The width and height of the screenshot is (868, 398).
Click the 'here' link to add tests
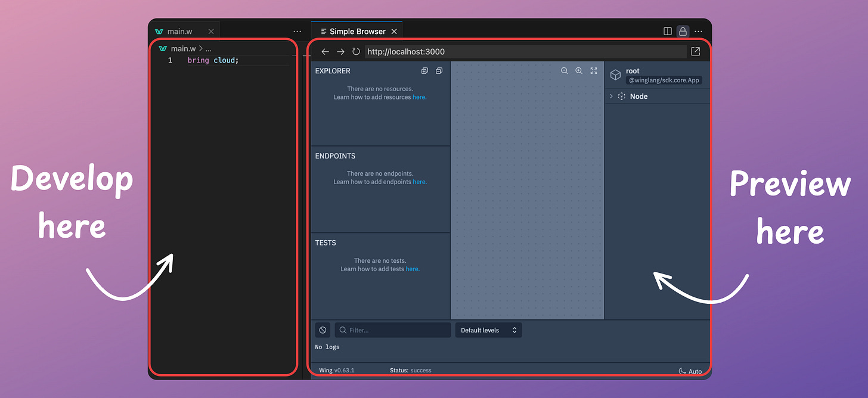pyautogui.click(x=412, y=269)
